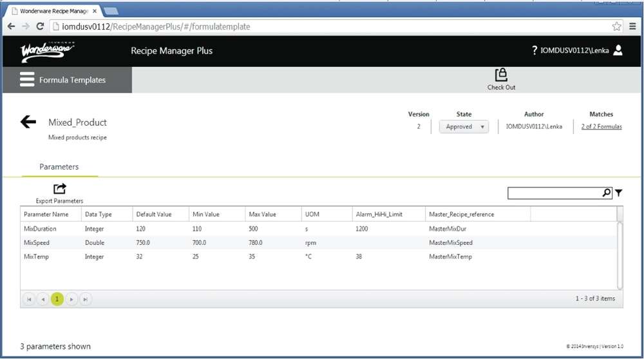Click the Check Out icon
The height and width of the screenshot is (359, 644).
pos(501,75)
